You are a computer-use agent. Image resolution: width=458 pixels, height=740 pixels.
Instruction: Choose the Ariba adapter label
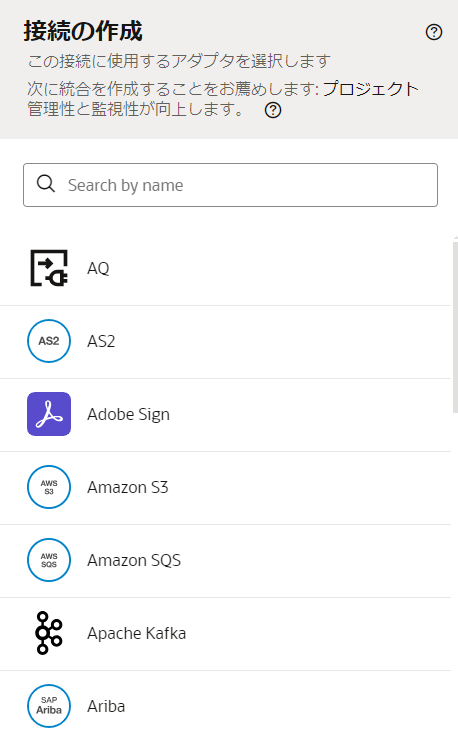[x=106, y=706]
